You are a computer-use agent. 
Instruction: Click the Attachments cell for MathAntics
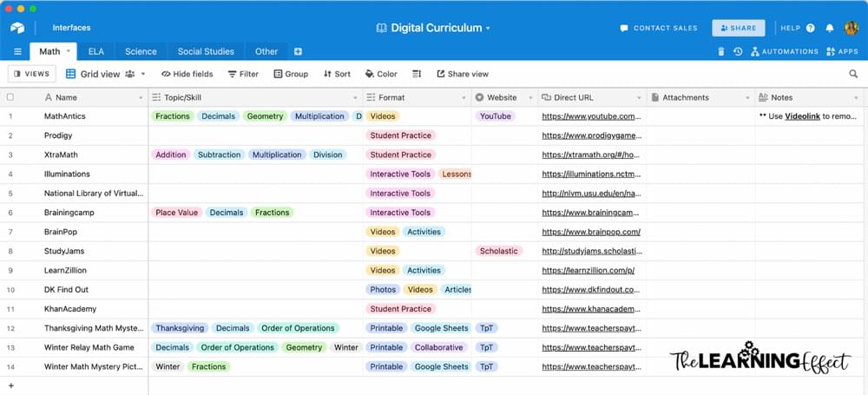tap(700, 116)
